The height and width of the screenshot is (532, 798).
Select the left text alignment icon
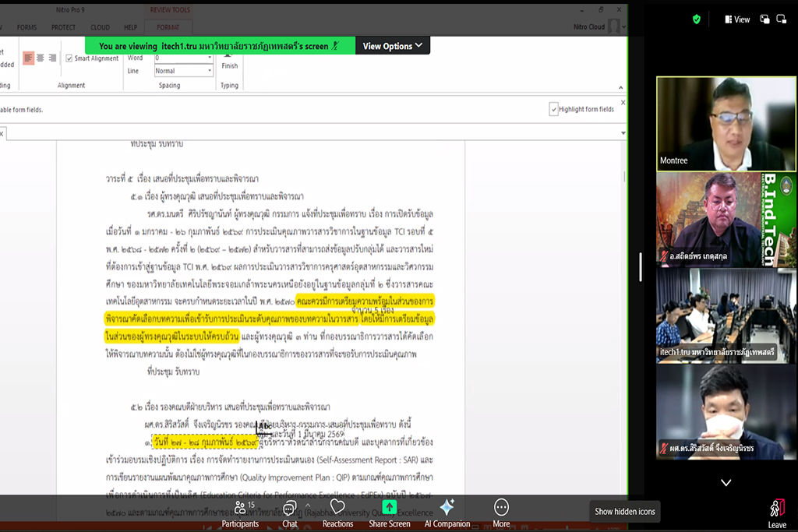pyautogui.click(x=29, y=58)
